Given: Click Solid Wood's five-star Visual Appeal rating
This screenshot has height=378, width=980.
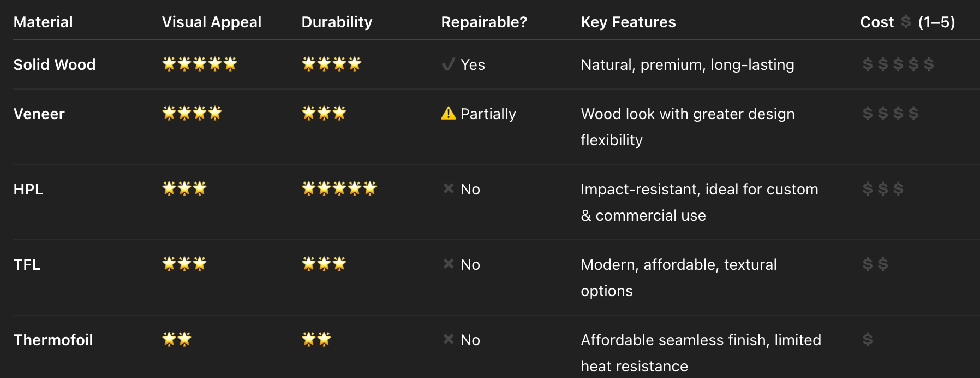Looking at the screenshot, I should pyautogui.click(x=200, y=64).
